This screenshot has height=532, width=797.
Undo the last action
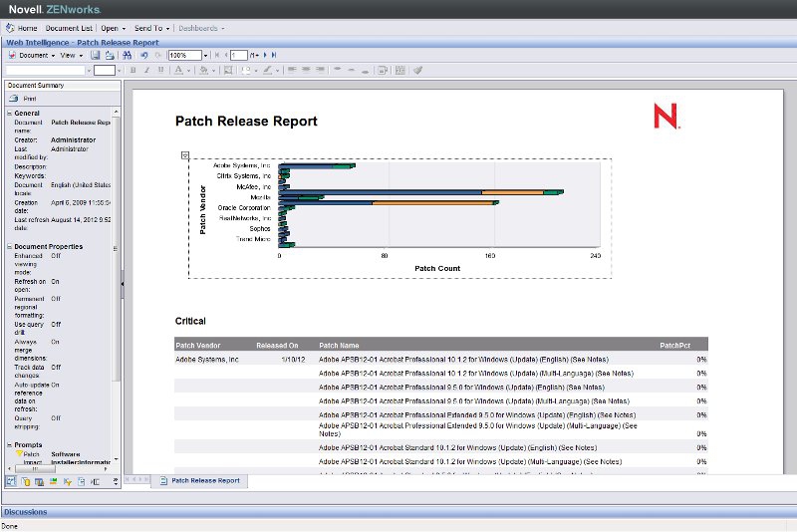click(x=144, y=55)
